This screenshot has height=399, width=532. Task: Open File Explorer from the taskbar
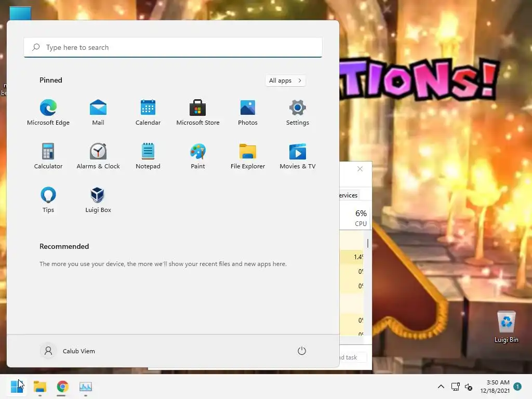tap(39, 387)
